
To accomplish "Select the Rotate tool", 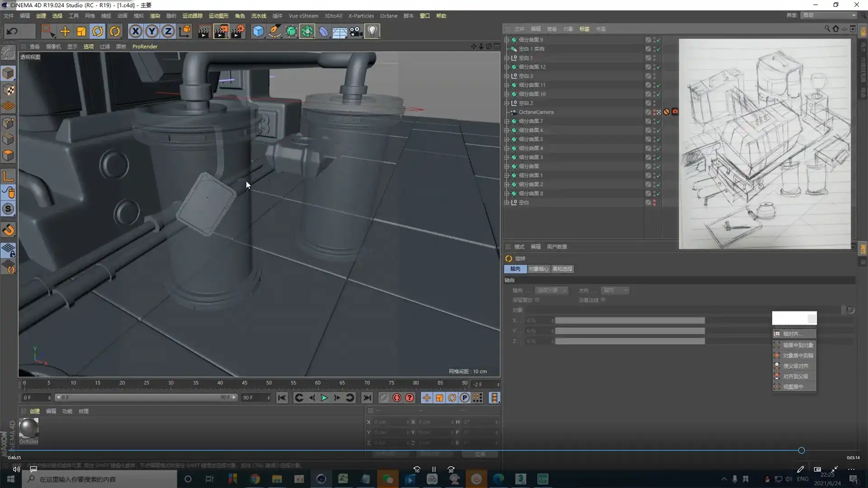I will pos(98,31).
